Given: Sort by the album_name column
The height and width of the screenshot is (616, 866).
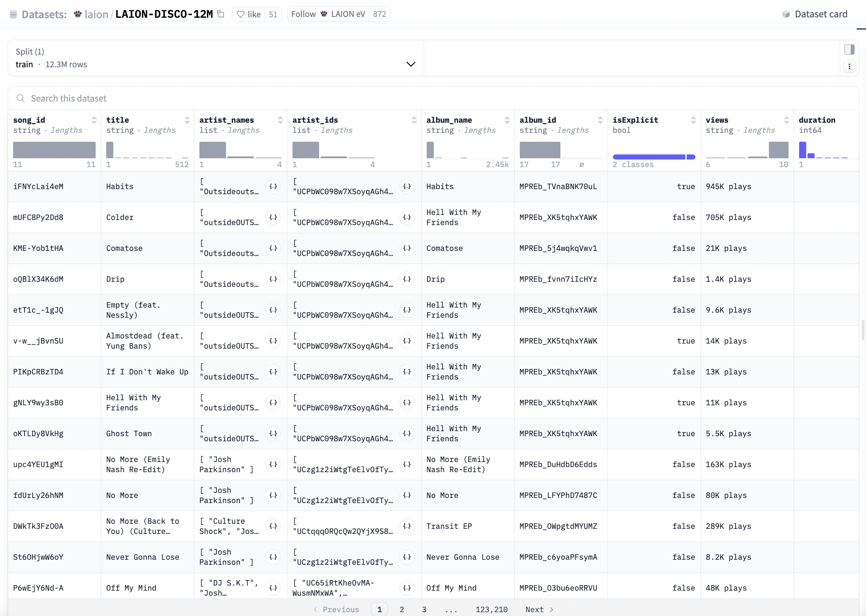Looking at the screenshot, I should click(x=507, y=120).
